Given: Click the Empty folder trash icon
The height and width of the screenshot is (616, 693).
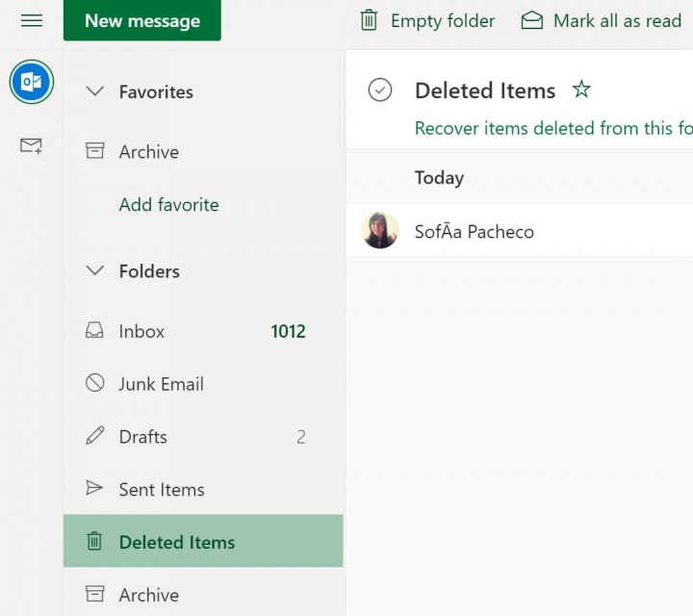Looking at the screenshot, I should (369, 20).
